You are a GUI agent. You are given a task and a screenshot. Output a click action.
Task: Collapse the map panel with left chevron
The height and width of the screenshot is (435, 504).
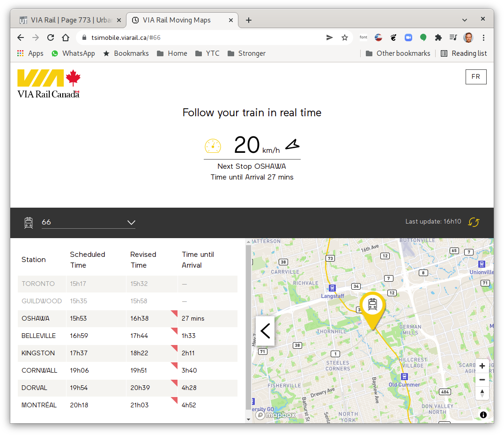265,331
